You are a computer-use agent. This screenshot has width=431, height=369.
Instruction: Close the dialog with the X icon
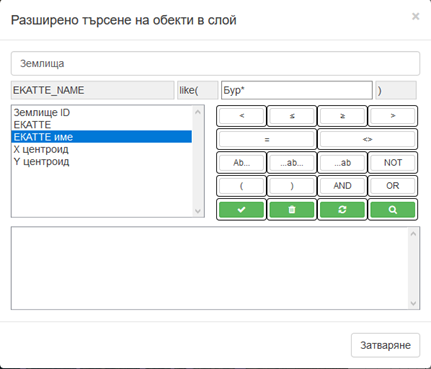(415, 16)
